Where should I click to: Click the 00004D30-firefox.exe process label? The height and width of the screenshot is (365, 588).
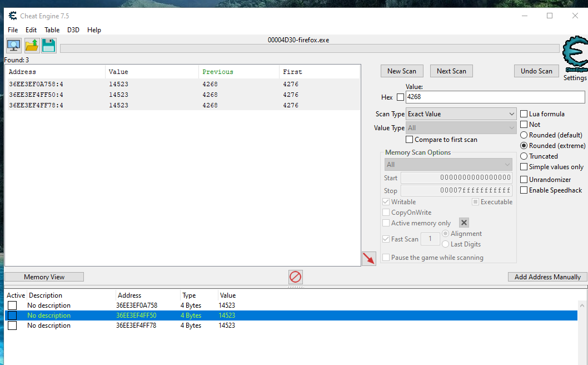(298, 40)
